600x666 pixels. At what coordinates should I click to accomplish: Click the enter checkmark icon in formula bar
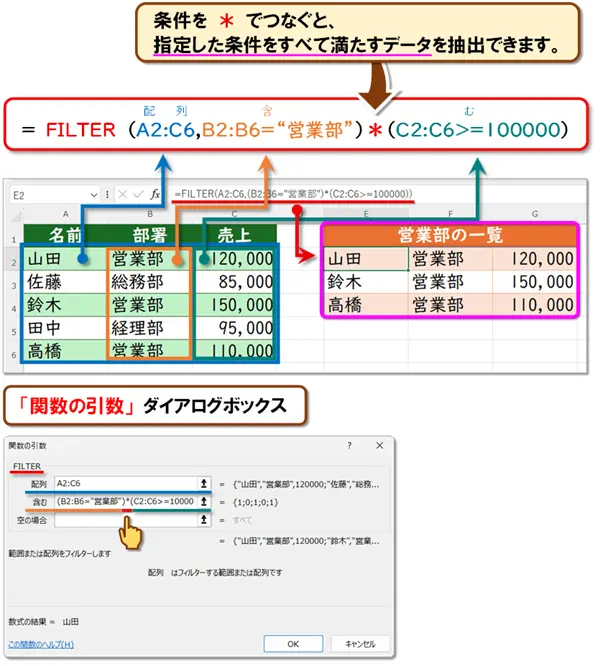pos(138,195)
